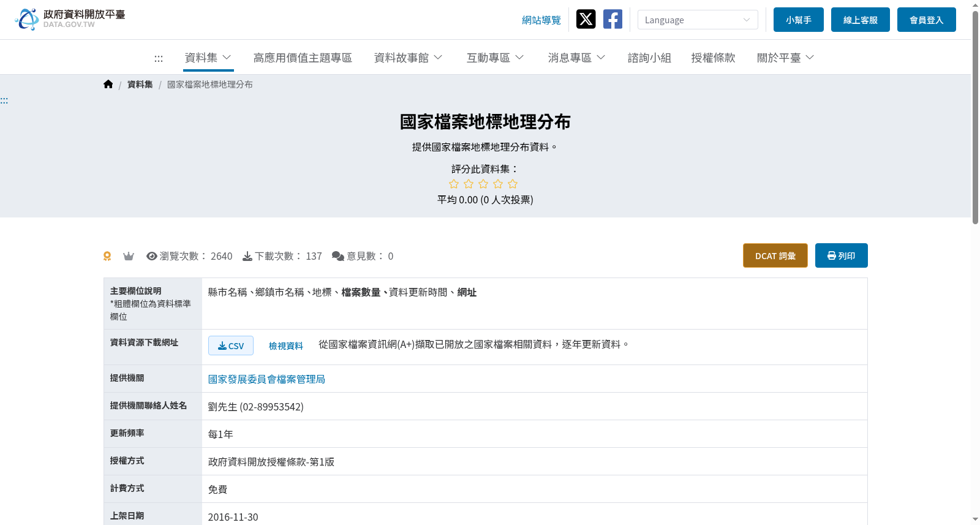The width and height of the screenshot is (980, 525).
Task: Open 國家發展委員會檔案管理局 agency link
Action: click(x=266, y=379)
